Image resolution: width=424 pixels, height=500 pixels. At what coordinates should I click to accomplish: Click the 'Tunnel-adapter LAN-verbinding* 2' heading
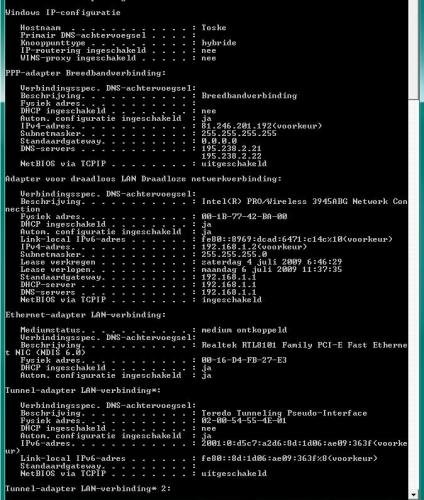pyautogui.click(x=88, y=489)
